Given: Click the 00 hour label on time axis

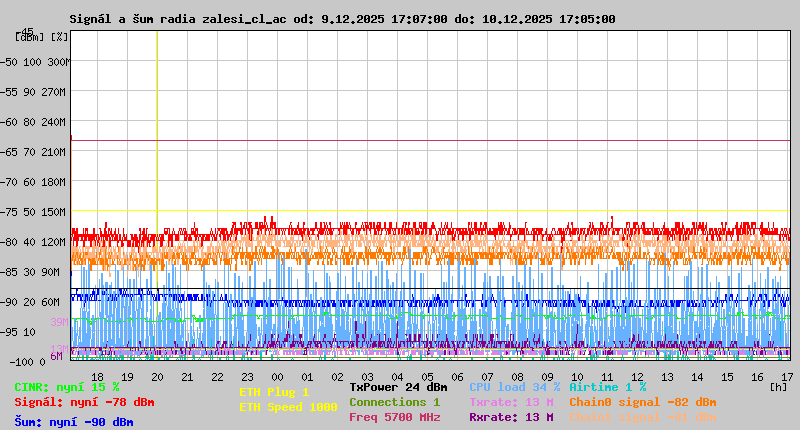Looking at the screenshot, I should 278,377.
